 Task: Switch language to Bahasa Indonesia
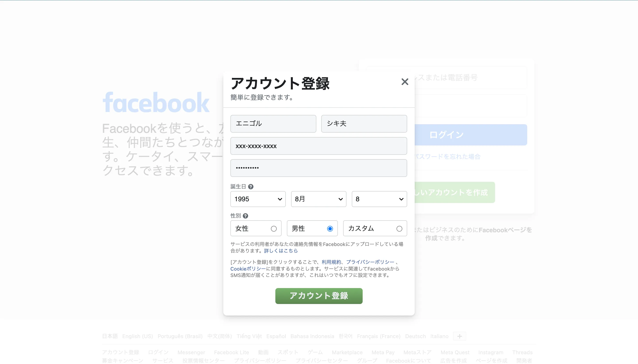[x=312, y=336]
